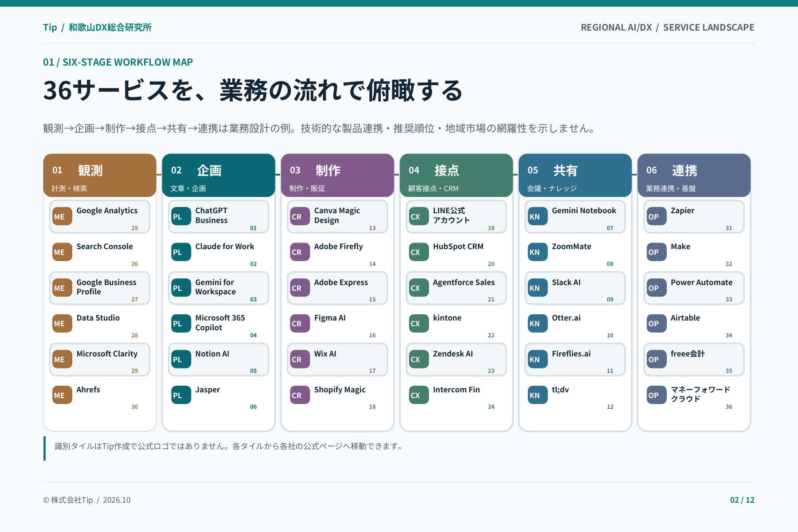Screen dimensions: 798x532
Task: Tap the CR badge beside Figma AI
Action: click(x=300, y=324)
